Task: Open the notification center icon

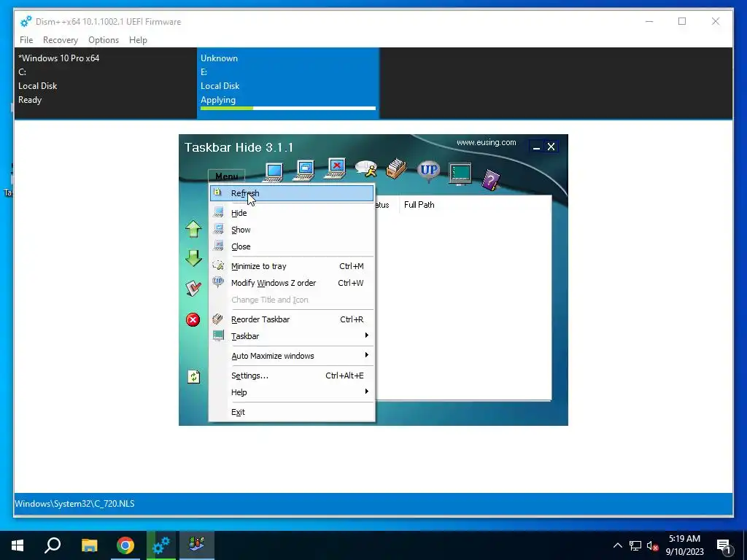Action: [x=724, y=545]
